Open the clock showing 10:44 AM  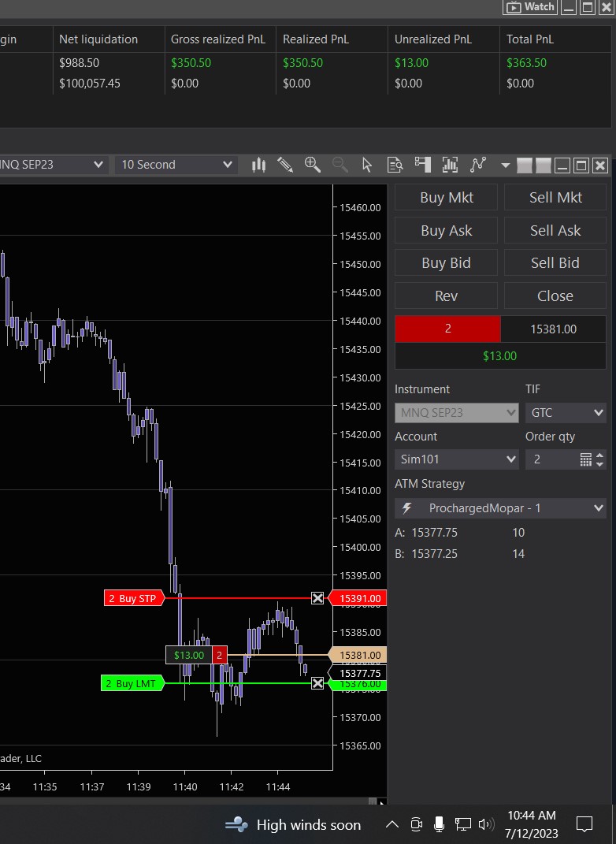coord(532,824)
